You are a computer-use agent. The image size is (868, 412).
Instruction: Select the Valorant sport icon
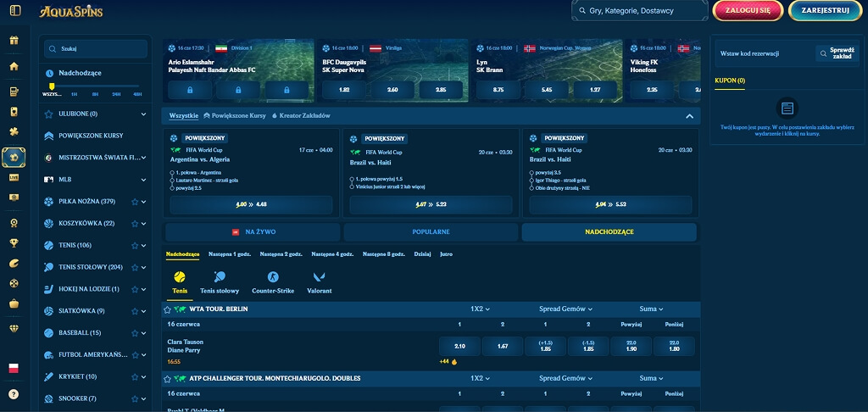(x=320, y=277)
